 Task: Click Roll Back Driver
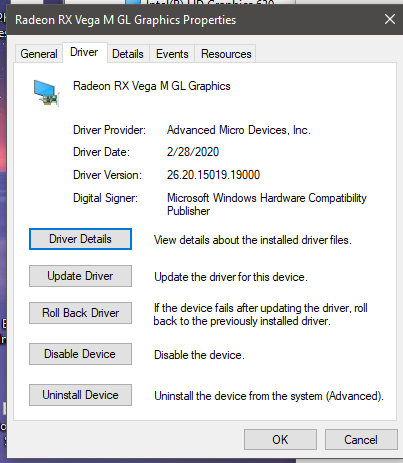(x=80, y=313)
